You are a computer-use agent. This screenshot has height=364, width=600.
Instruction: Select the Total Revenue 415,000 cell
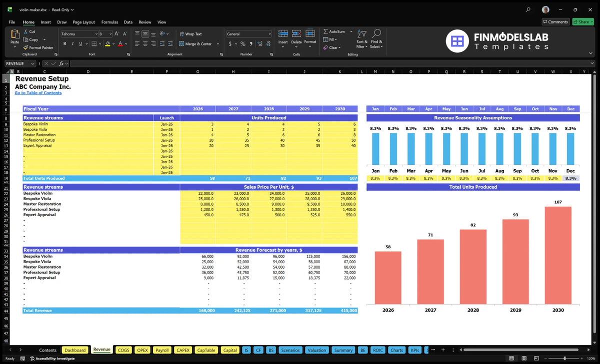pyautogui.click(x=340, y=311)
